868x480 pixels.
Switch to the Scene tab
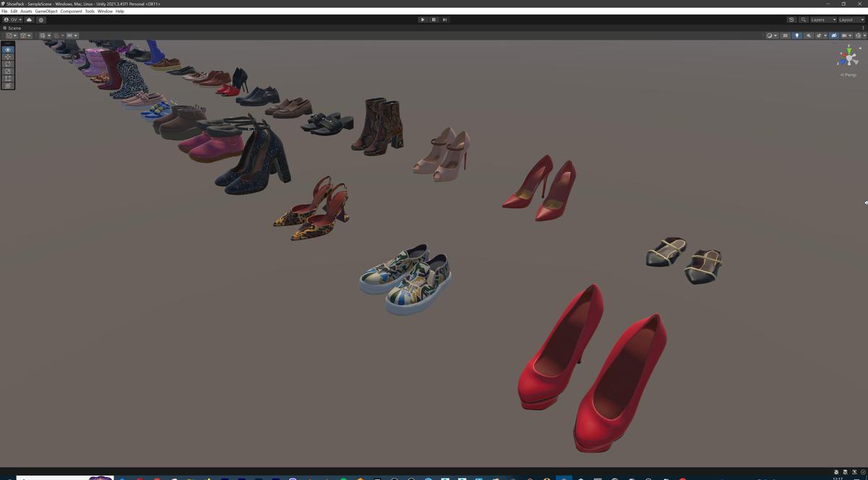pos(12,28)
